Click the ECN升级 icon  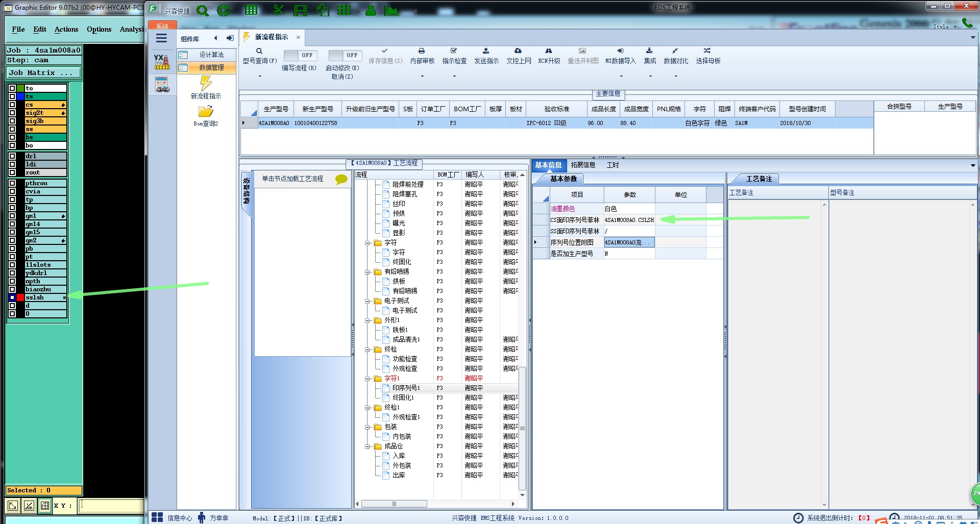(549, 51)
